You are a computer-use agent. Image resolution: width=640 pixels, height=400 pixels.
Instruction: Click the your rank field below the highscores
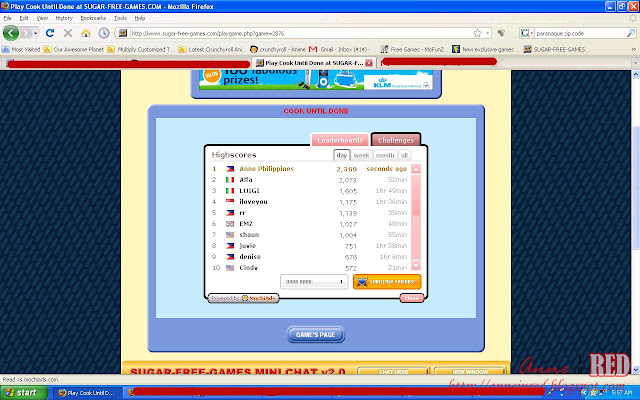tap(313, 282)
